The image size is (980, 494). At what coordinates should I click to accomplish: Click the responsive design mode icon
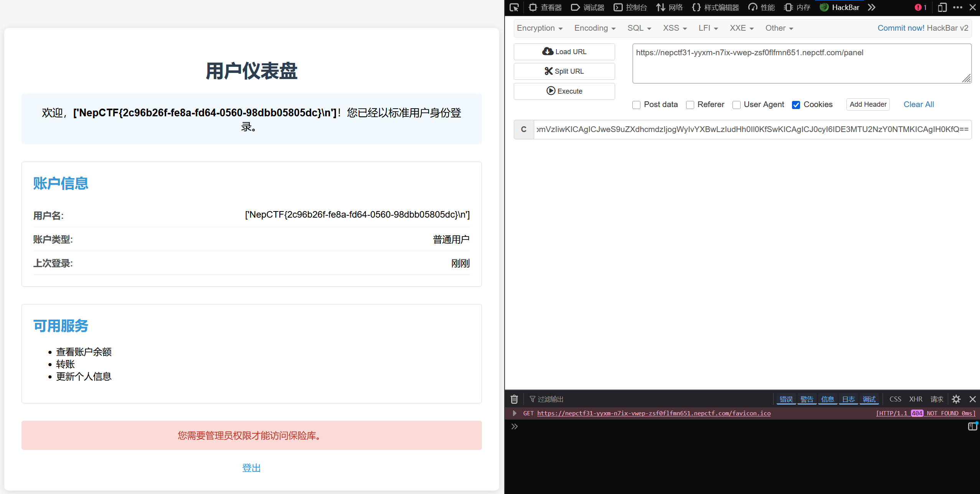pos(942,7)
